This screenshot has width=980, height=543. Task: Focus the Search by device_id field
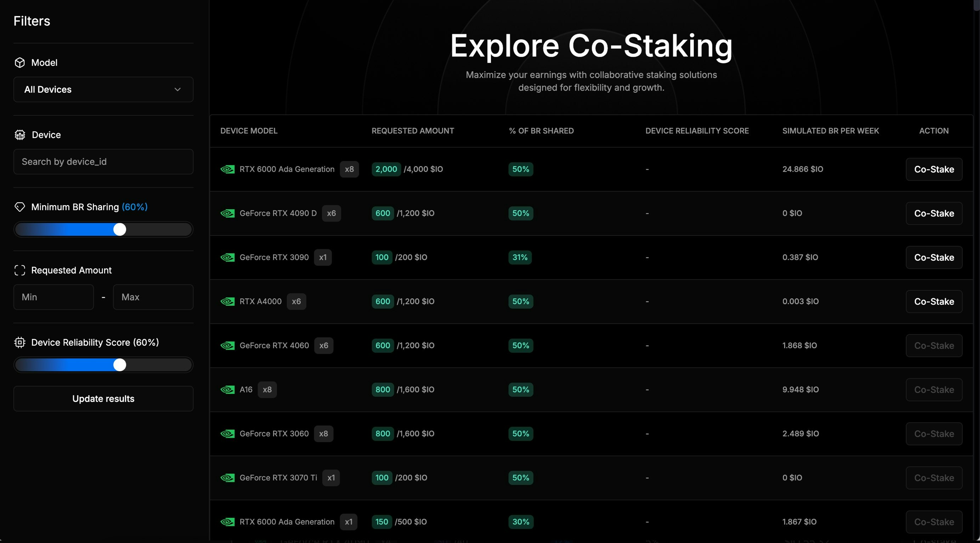point(103,162)
